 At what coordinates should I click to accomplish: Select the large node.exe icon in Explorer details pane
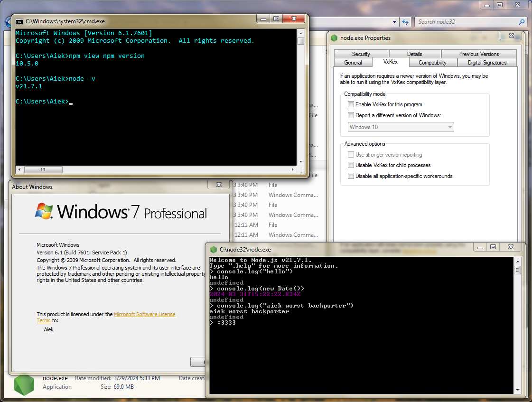tap(24, 384)
